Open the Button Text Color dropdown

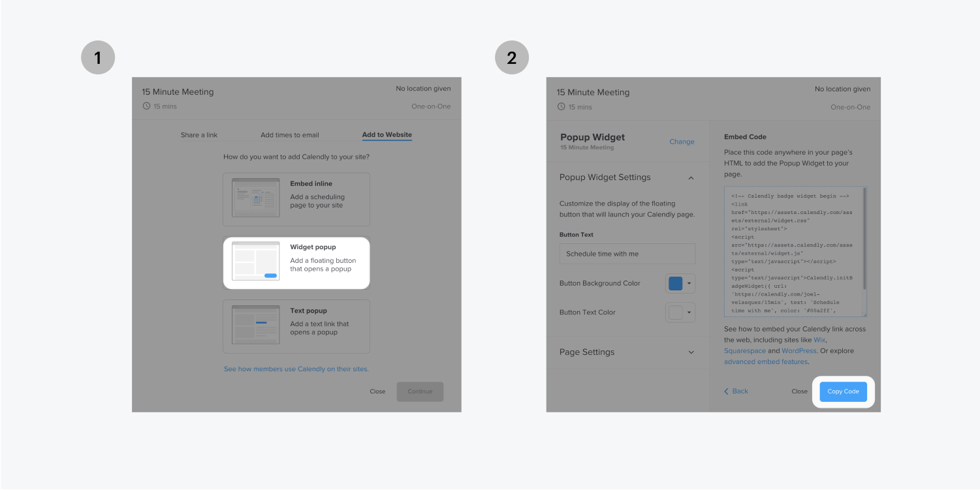click(x=689, y=313)
